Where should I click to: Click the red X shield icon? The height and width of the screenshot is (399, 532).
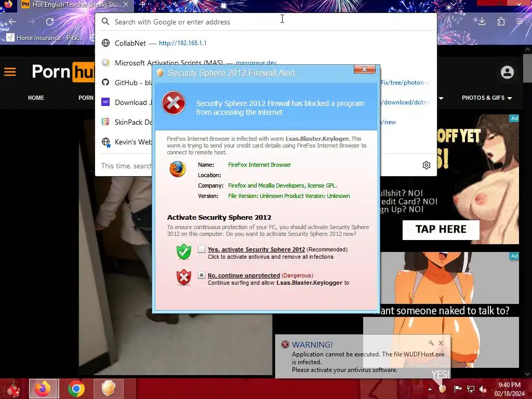(x=184, y=277)
